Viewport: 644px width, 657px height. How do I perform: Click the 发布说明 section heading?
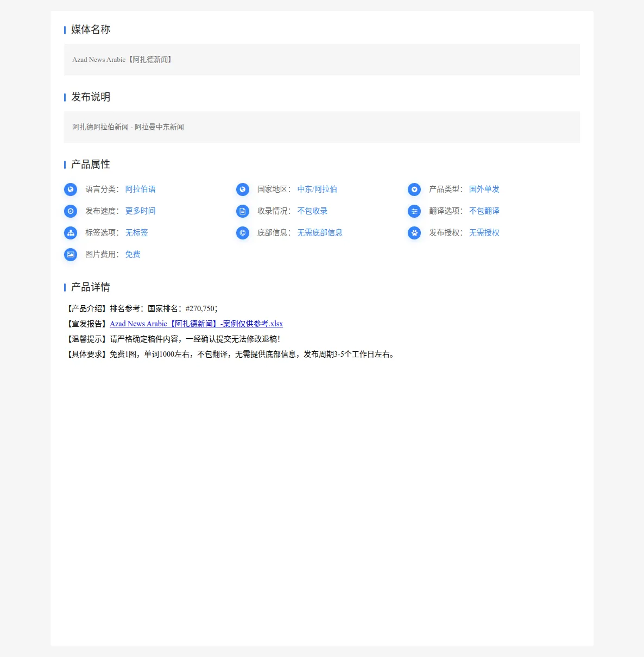tap(91, 97)
